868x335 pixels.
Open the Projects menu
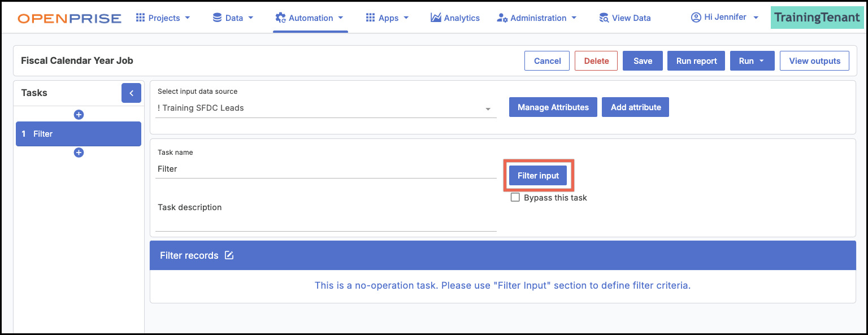click(163, 18)
